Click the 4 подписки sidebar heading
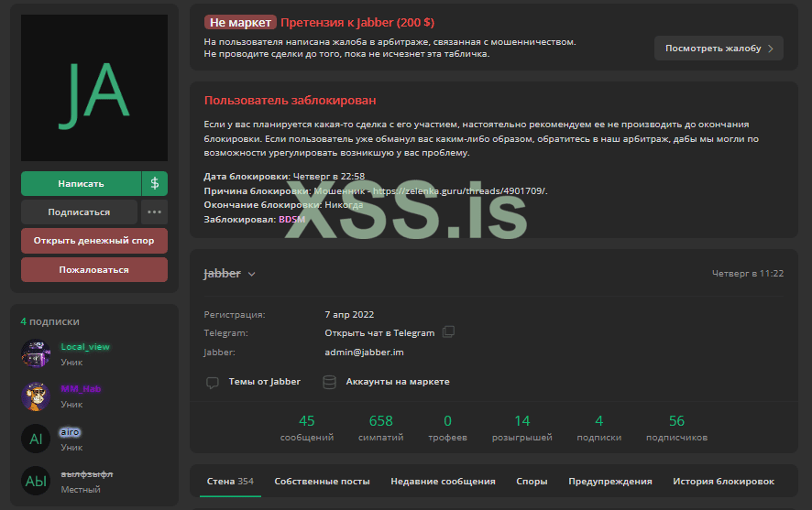 50,321
